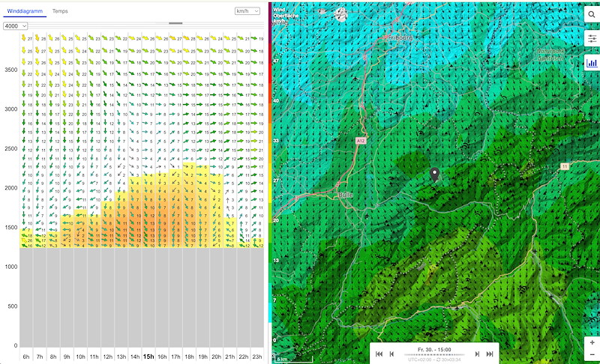The image size is (600, 364).
Task: Zoom out the map with minus button
Action: (x=592, y=355)
